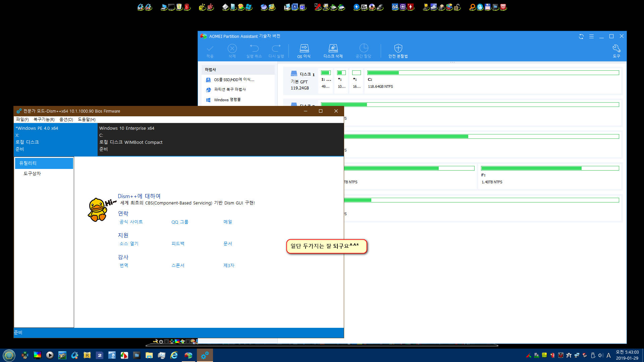Click the Dism++ duck mascot image

click(x=98, y=209)
